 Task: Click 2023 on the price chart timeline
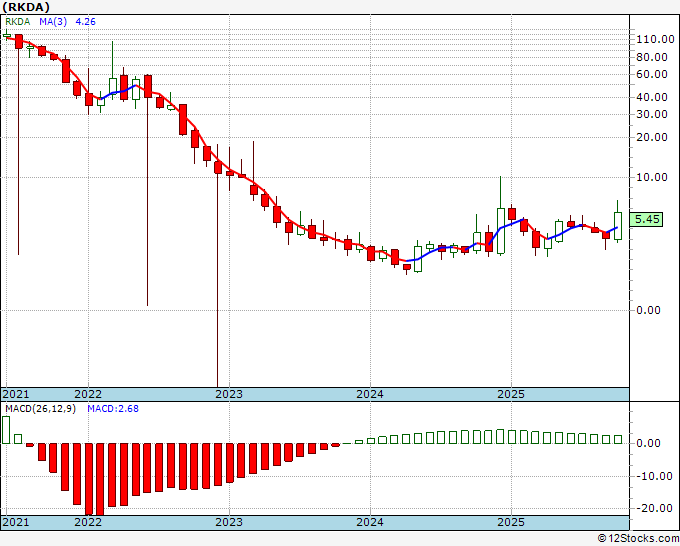tap(229, 394)
